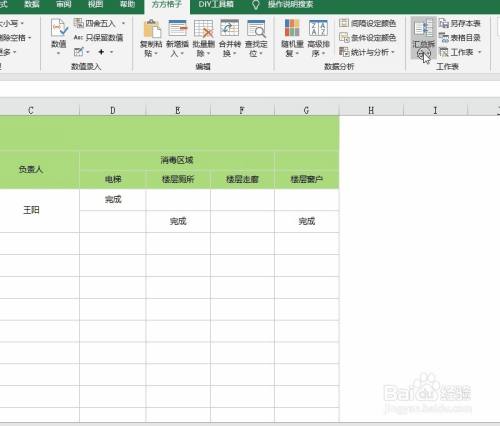
Task: Open the 随机重复 tool
Action: click(x=292, y=38)
